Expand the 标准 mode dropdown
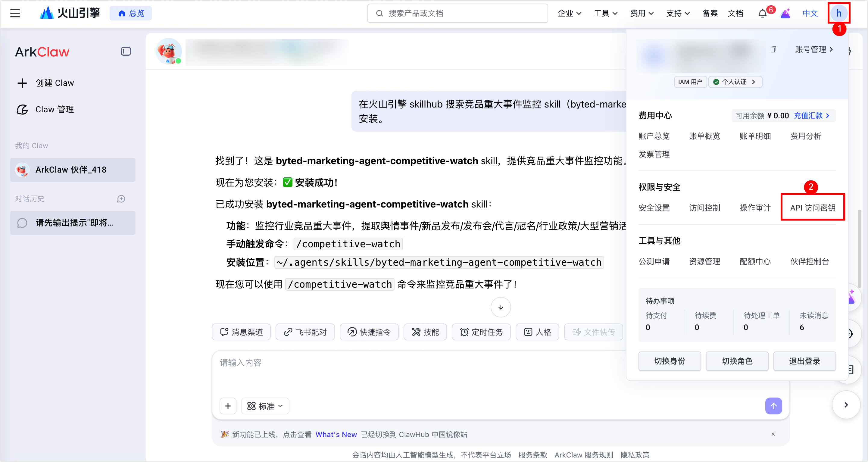 click(x=265, y=406)
